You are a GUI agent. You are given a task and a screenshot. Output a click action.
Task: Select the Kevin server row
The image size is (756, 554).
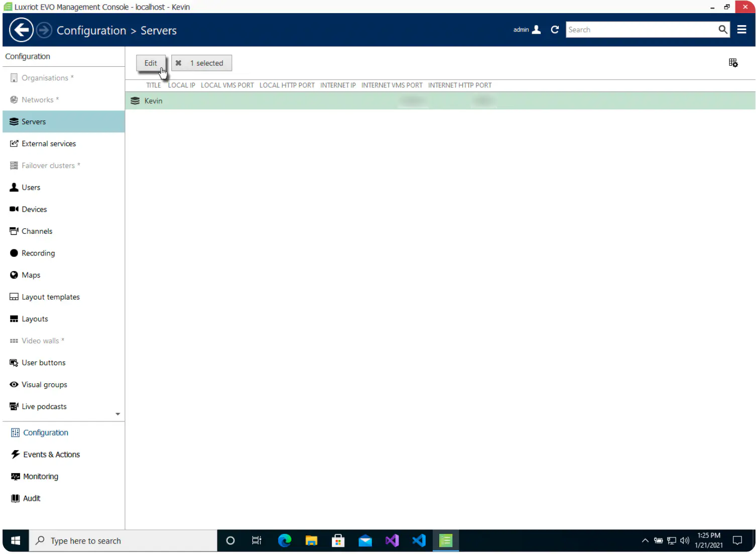pos(440,101)
